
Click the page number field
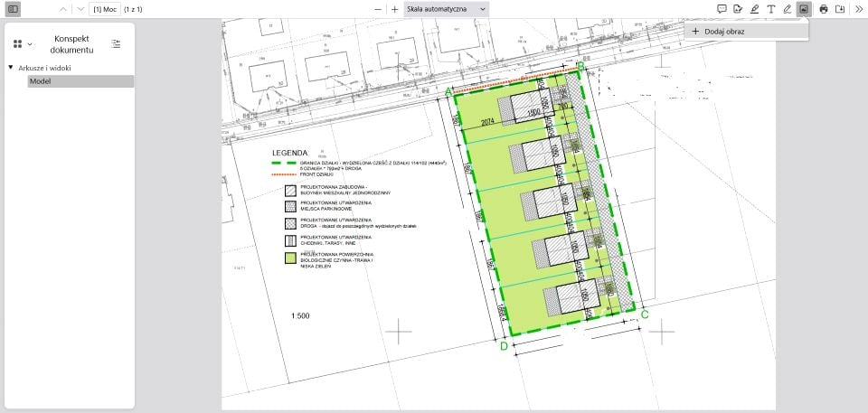(x=105, y=9)
